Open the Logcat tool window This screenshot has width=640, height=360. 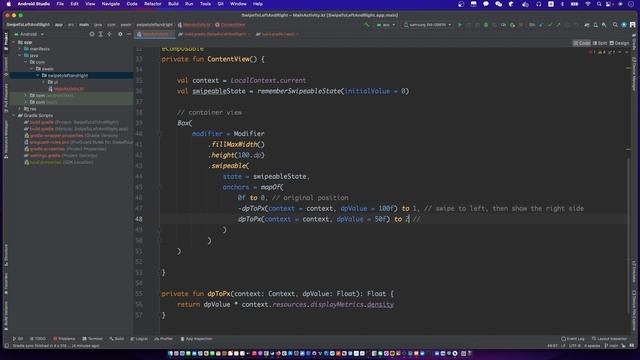coord(139,339)
